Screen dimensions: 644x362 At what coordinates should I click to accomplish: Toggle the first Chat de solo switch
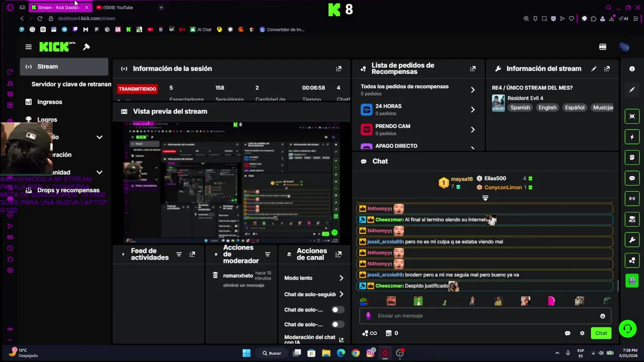click(338, 310)
